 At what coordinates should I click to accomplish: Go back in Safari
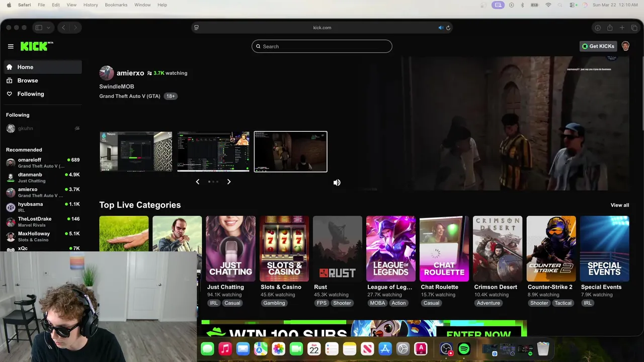tap(63, 28)
